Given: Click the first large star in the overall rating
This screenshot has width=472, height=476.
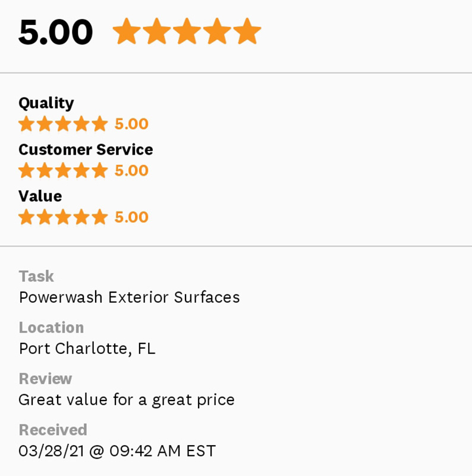Looking at the screenshot, I should (127, 32).
